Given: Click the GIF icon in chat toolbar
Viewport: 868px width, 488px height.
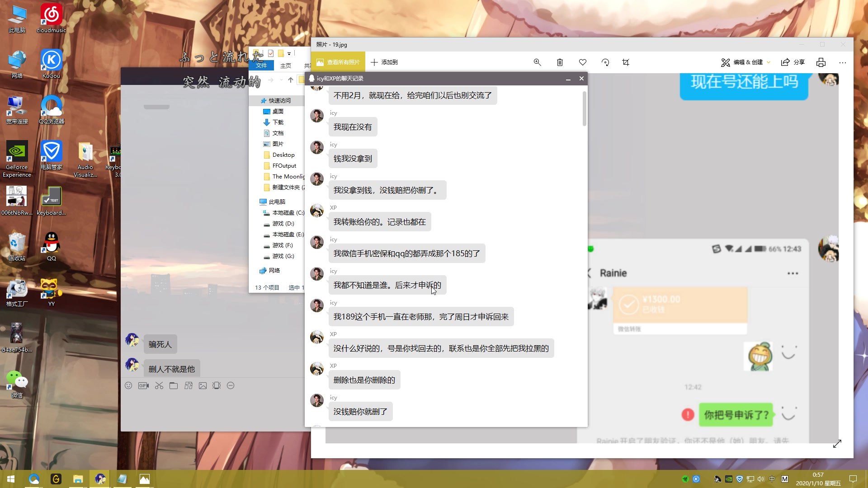Looking at the screenshot, I should (x=143, y=385).
